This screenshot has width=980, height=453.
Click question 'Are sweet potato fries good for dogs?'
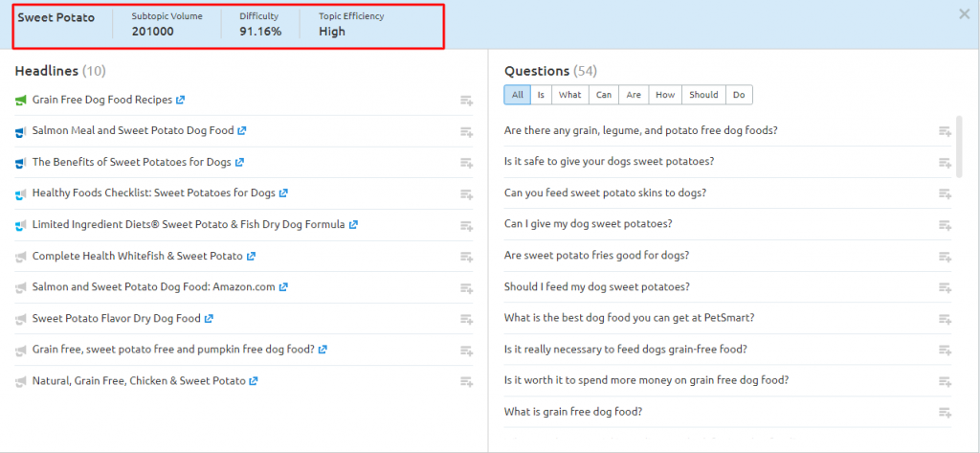597,256
